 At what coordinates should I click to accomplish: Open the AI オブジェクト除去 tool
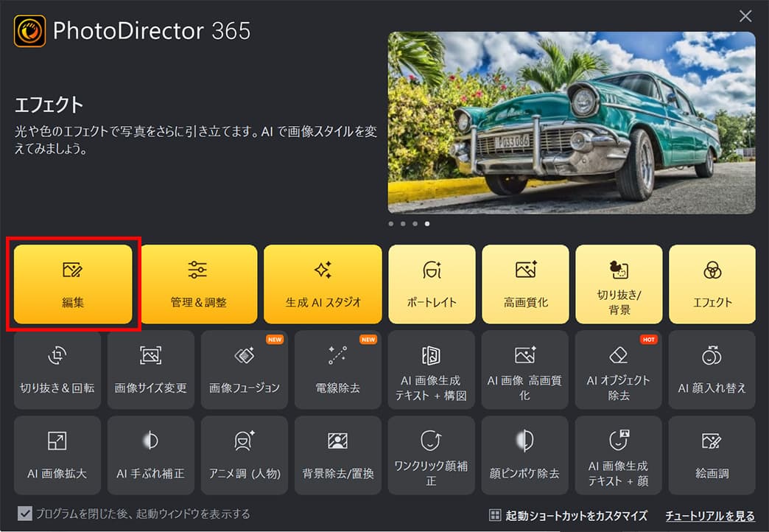click(x=619, y=369)
